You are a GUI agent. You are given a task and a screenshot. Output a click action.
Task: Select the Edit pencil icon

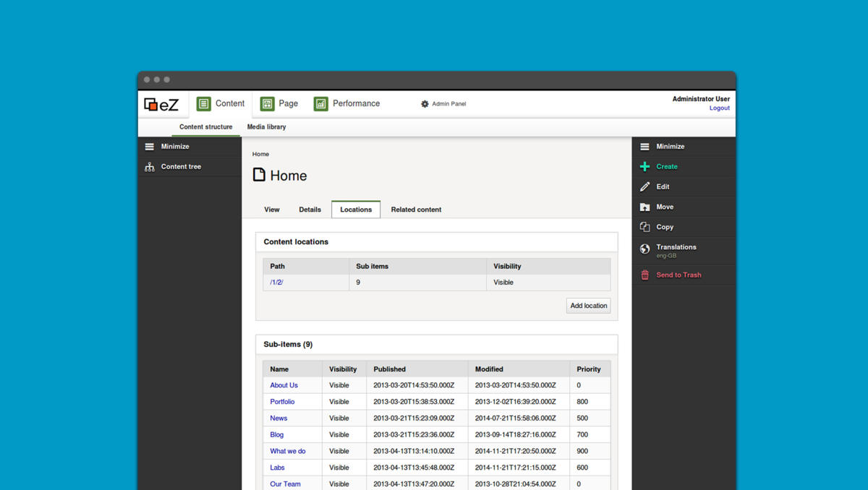click(x=644, y=186)
